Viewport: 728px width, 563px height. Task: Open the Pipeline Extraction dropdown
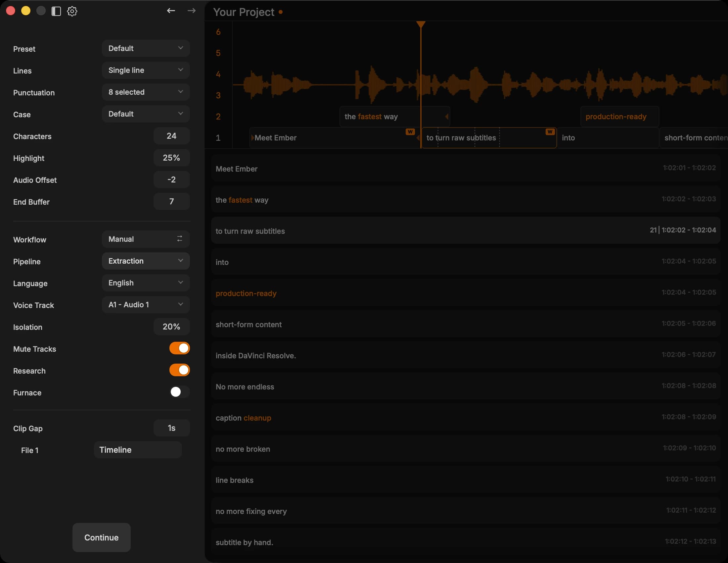[x=146, y=261]
